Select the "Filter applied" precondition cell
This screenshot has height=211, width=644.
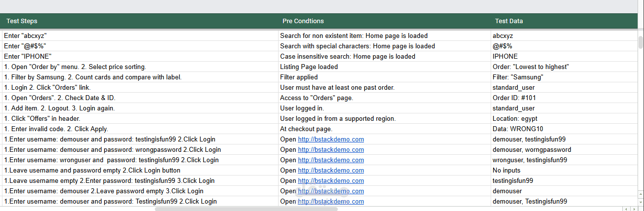tap(299, 77)
